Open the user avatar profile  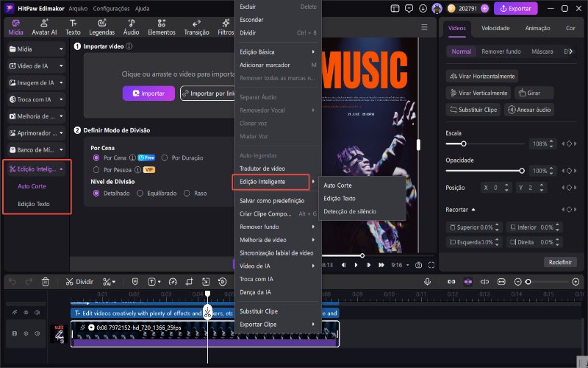[437, 8]
